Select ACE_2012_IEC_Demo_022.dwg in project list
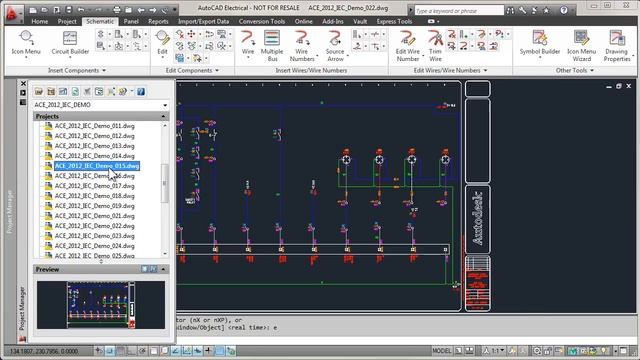This screenshot has width=640, height=360. pyautogui.click(x=94, y=226)
